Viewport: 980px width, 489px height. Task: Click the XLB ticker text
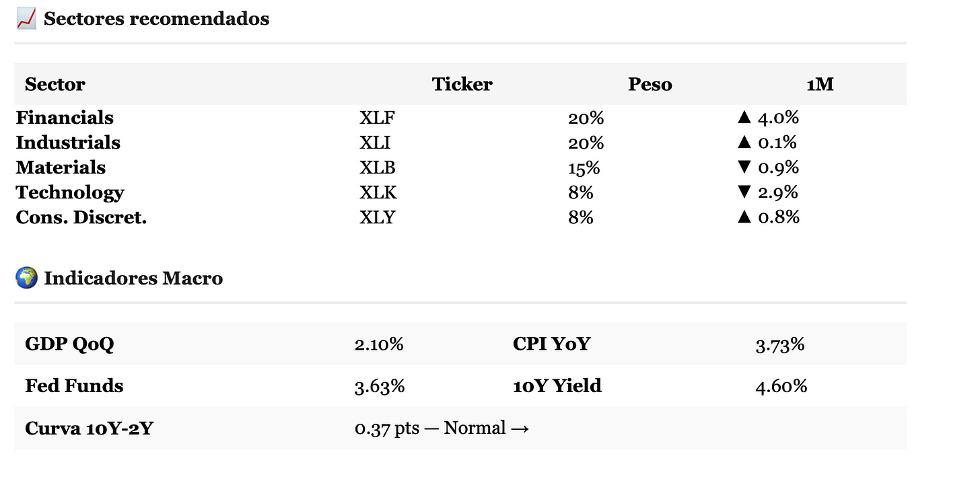click(378, 167)
